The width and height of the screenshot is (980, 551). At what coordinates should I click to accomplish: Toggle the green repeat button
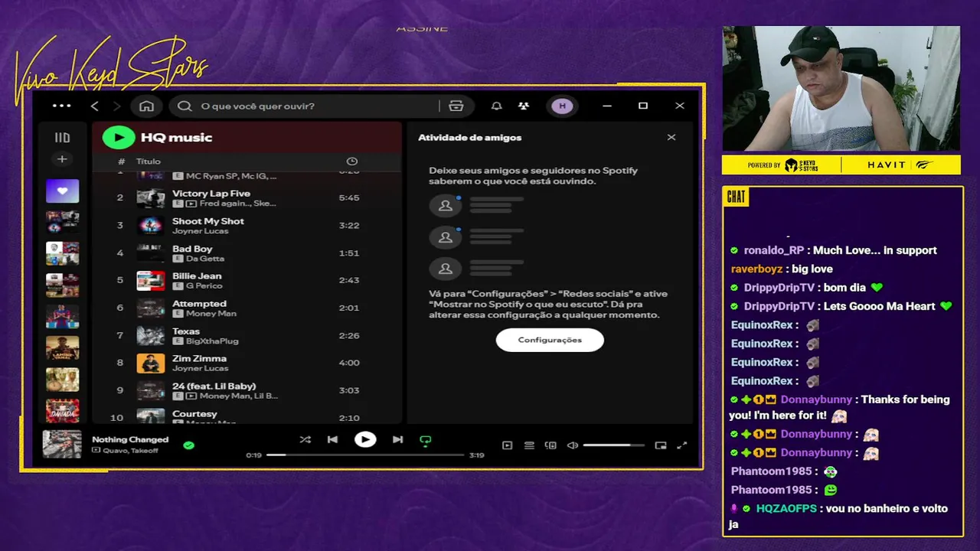point(426,440)
